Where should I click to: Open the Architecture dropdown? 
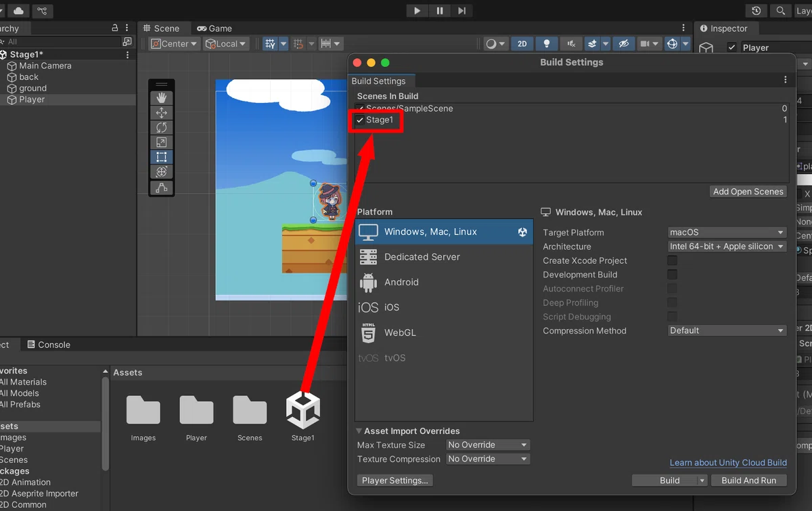pos(727,246)
